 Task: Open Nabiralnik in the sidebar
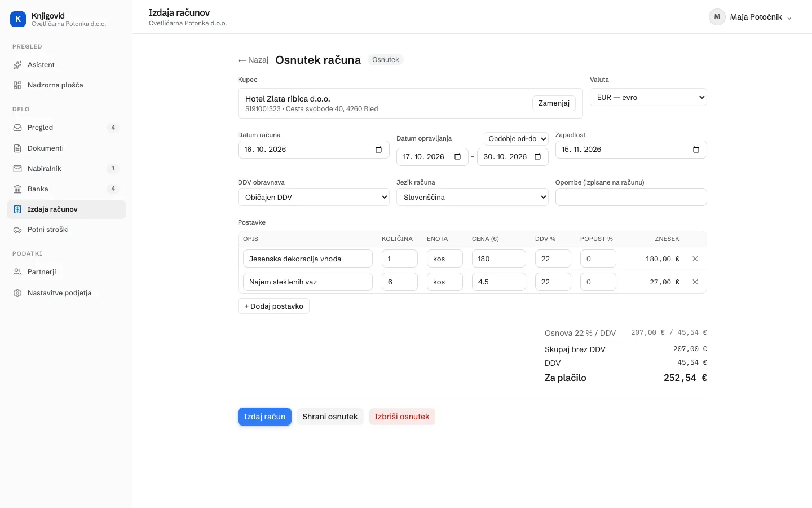tap(66, 169)
